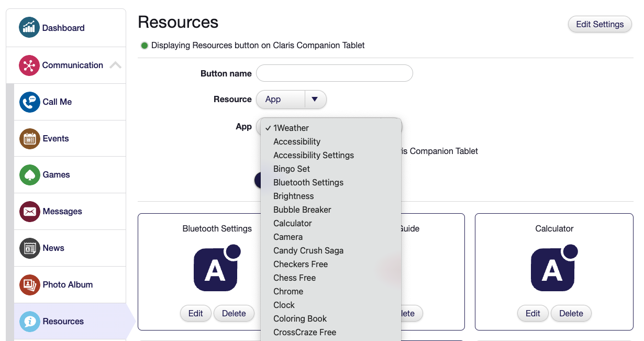The width and height of the screenshot is (644, 341).
Task: Click the Edit Settings button
Action: pyautogui.click(x=599, y=24)
